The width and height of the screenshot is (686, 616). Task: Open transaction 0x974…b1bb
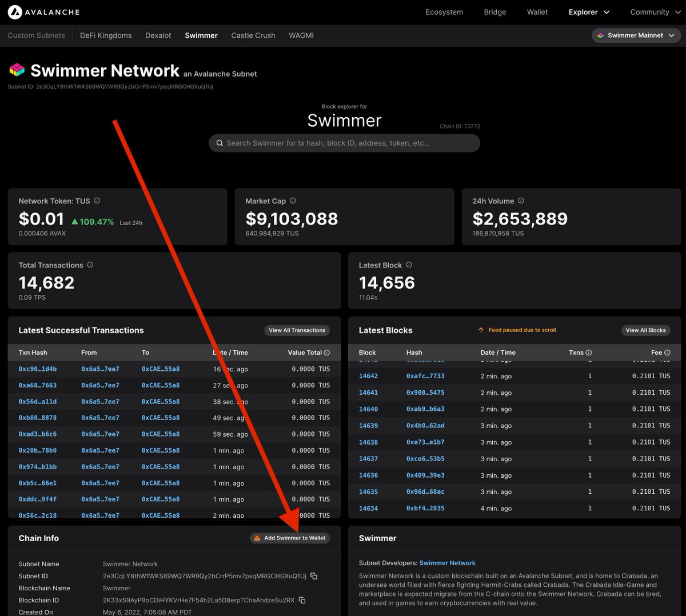click(x=38, y=467)
